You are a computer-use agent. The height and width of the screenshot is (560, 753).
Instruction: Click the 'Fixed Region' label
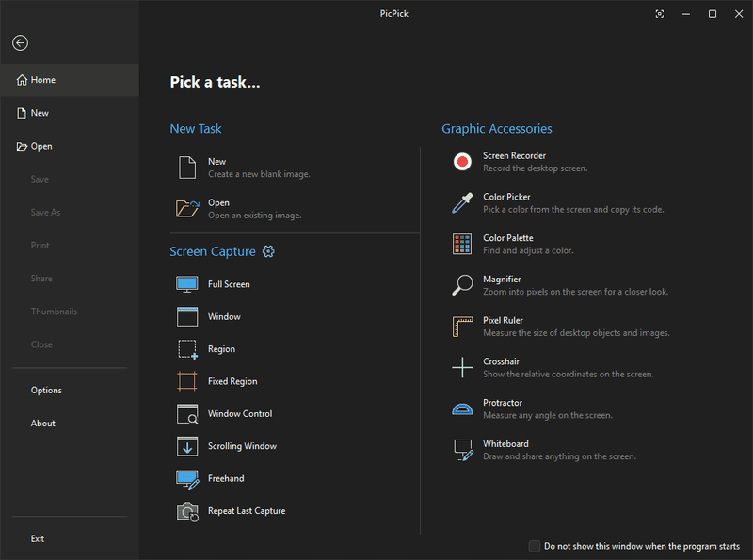pyautogui.click(x=232, y=381)
